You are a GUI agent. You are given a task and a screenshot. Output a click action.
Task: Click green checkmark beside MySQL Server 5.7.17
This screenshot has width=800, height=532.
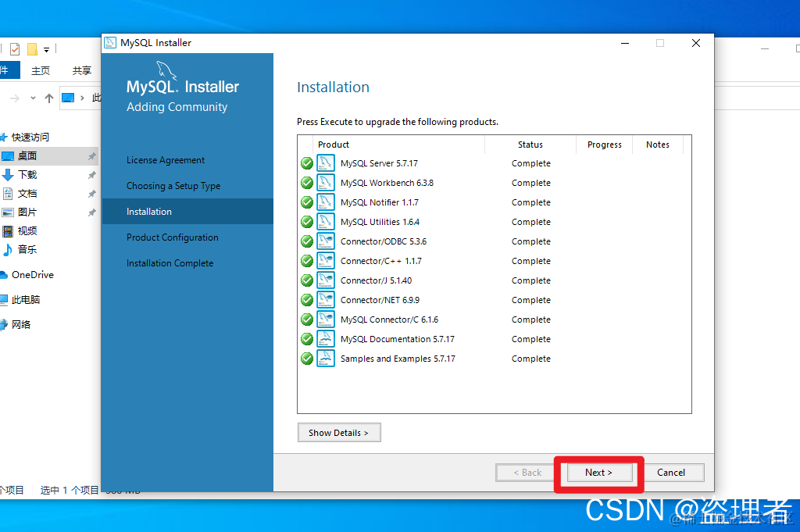click(306, 163)
